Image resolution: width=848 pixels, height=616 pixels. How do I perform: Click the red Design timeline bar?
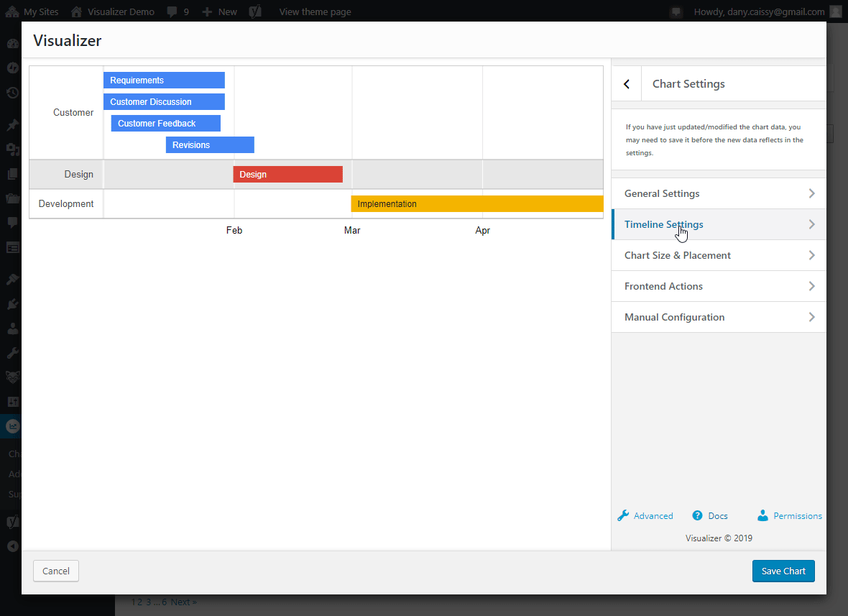(x=287, y=174)
